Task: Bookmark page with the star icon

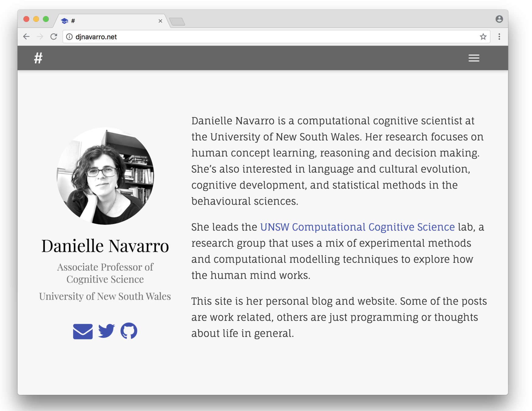Action: click(x=483, y=37)
